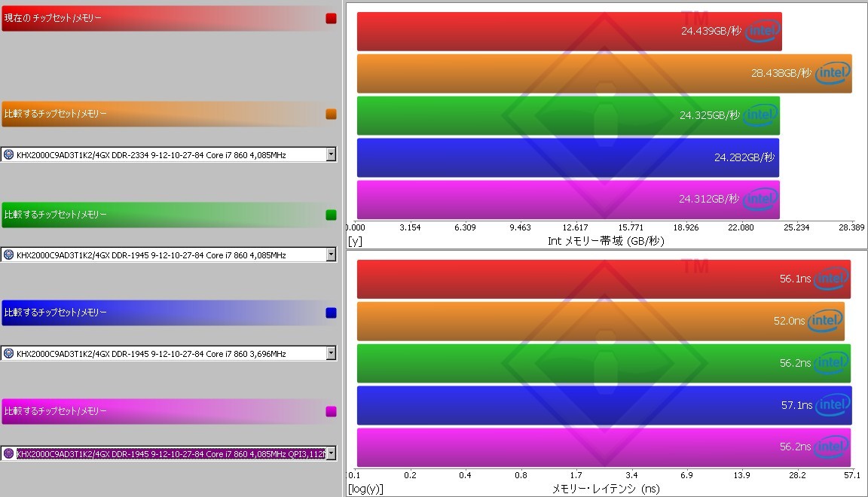Click Intel logo on 28.438GB/秒 orange bar
Viewport: 868px width, 497px height.
point(833,72)
